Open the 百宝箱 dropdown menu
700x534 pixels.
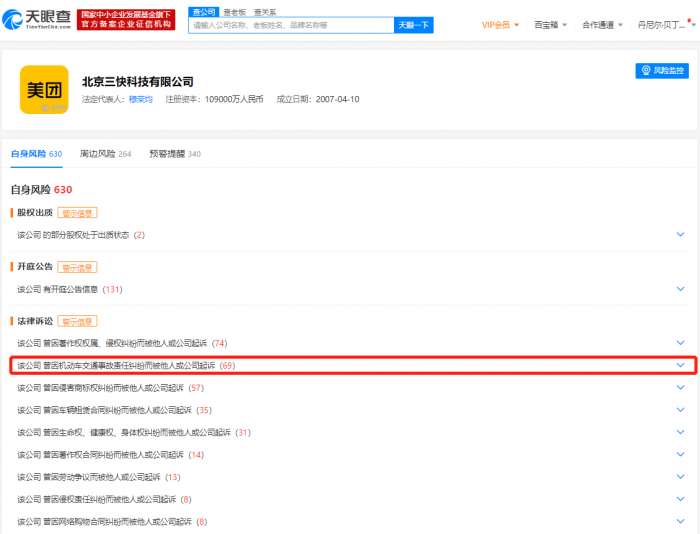[550, 25]
